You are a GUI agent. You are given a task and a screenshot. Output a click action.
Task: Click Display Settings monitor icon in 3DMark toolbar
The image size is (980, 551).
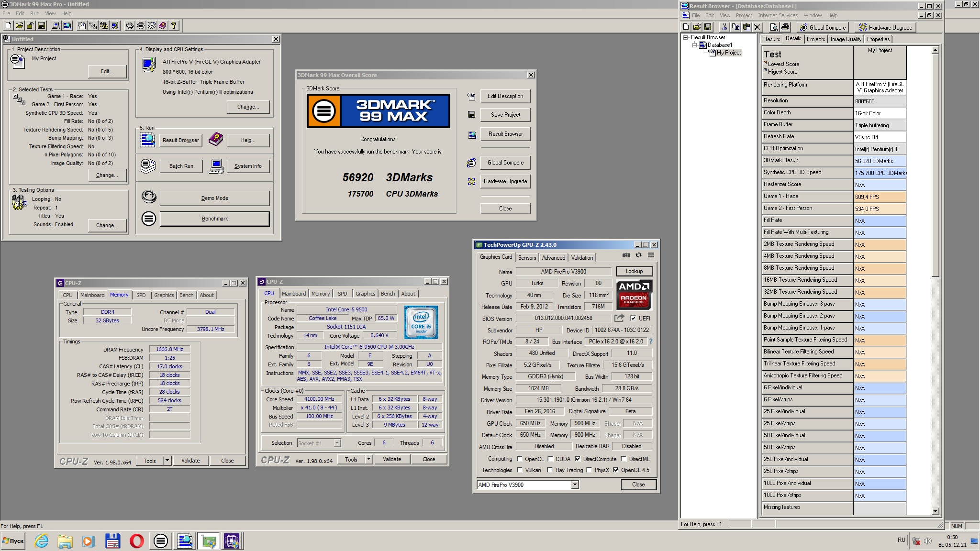(x=115, y=26)
